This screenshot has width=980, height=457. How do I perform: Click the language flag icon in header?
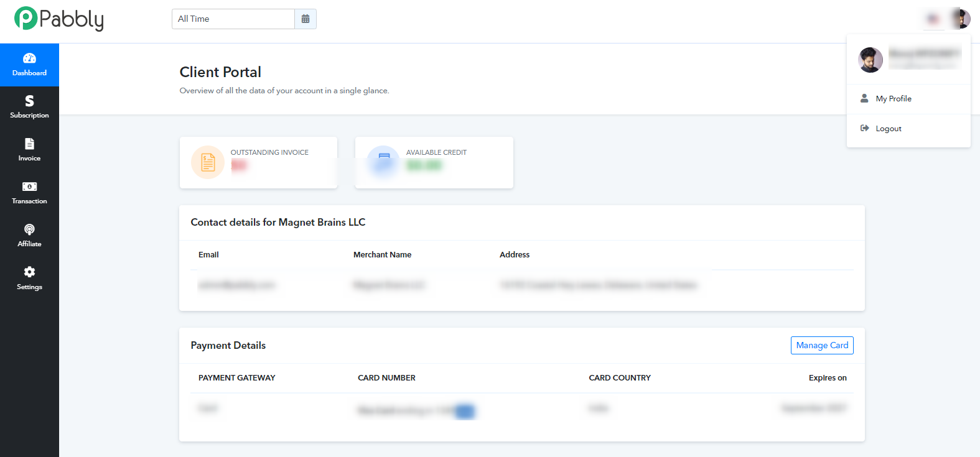(x=933, y=19)
